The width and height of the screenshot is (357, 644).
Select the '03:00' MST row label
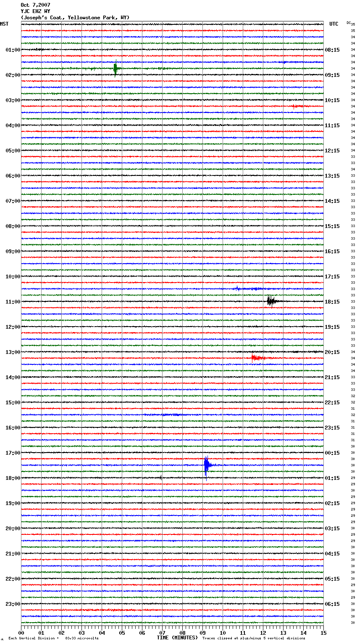(x=13, y=100)
